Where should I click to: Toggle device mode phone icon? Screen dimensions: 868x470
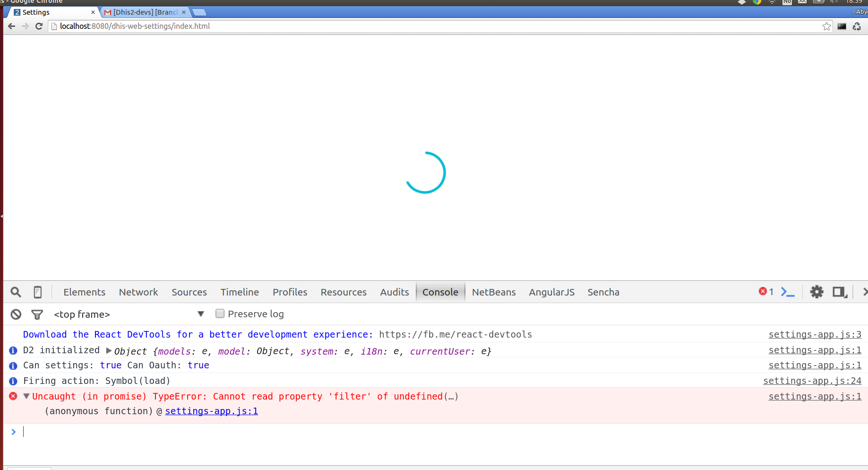38,292
